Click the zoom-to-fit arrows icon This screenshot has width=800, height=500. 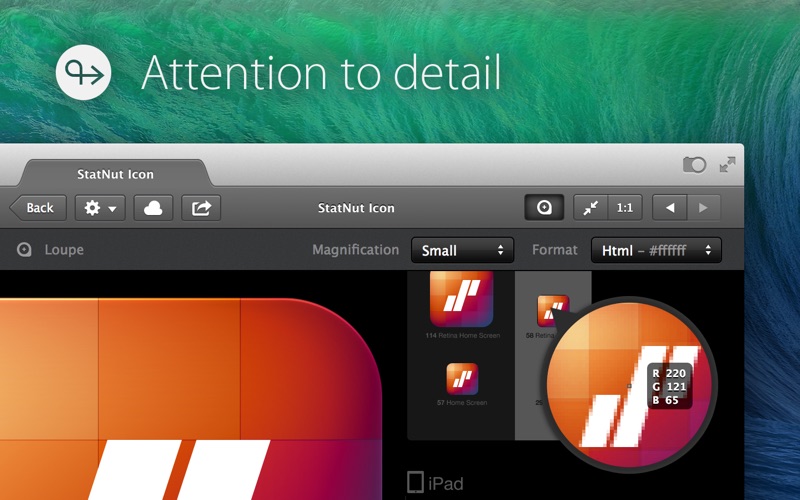pyautogui.click(x=590, y=208)
